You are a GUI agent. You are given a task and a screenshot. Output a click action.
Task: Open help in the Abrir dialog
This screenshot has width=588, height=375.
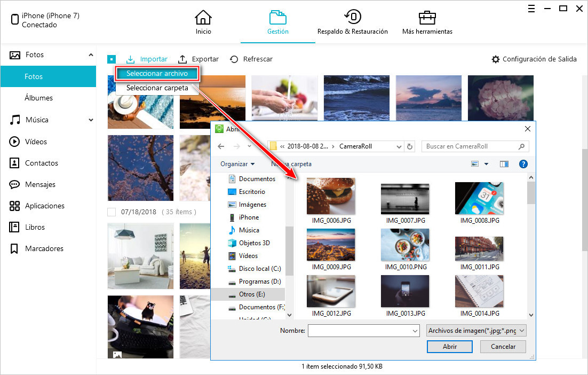coord(523,164)
